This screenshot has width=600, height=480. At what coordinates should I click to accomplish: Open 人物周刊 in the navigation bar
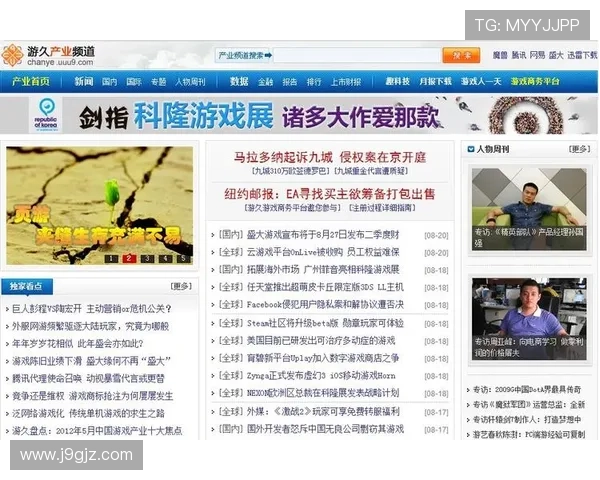pyautogui.click(x=190, y=82)
